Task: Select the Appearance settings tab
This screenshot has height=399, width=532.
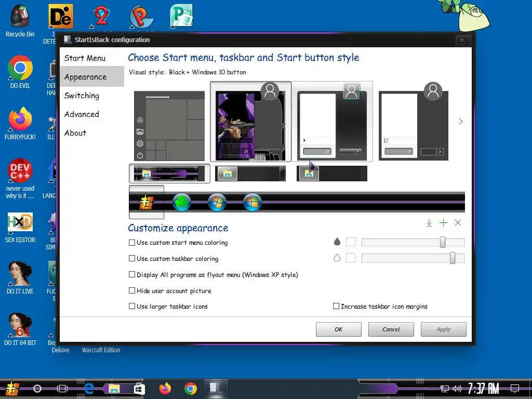Action: (x=92, y=77)
